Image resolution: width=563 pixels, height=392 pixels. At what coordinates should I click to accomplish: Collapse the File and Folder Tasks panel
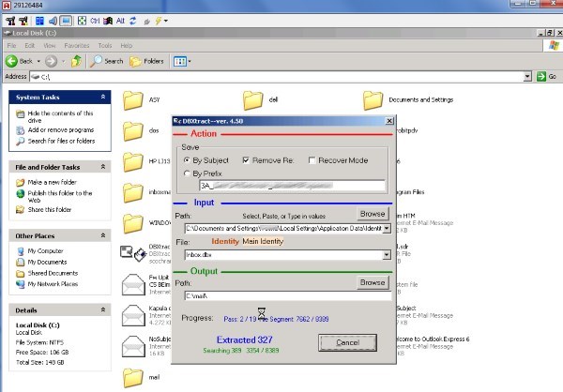click(103, 167)
